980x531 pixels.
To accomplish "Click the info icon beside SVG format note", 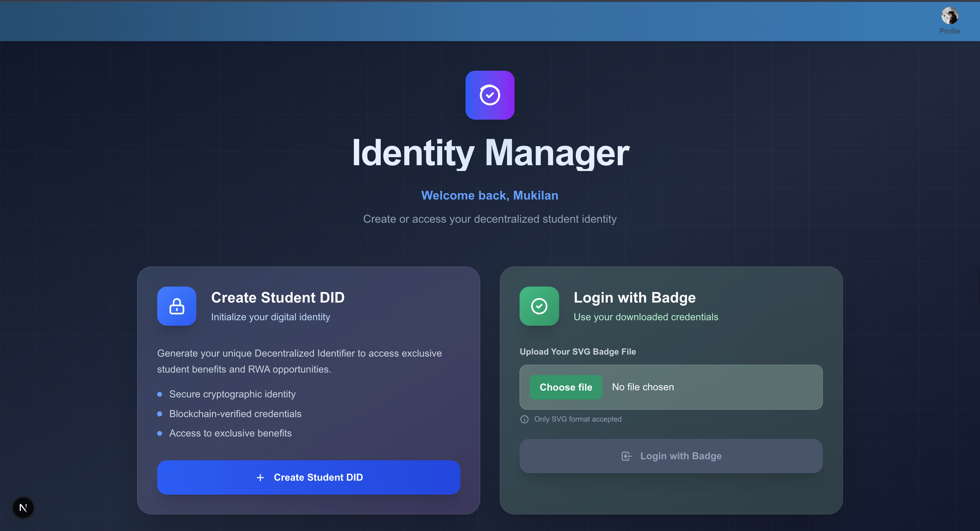I will 524,419.
